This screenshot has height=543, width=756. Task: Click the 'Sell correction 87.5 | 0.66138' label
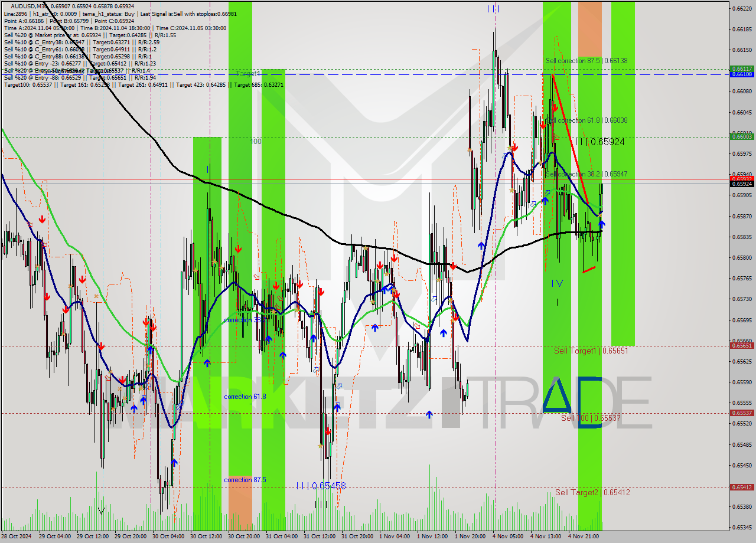pos(586,61)
